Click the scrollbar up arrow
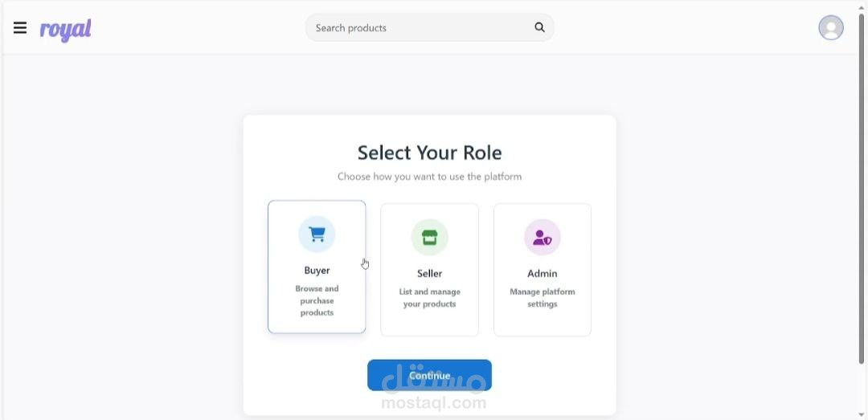The width and height of the screenshot is (868, 420). (x=862, y=6)
